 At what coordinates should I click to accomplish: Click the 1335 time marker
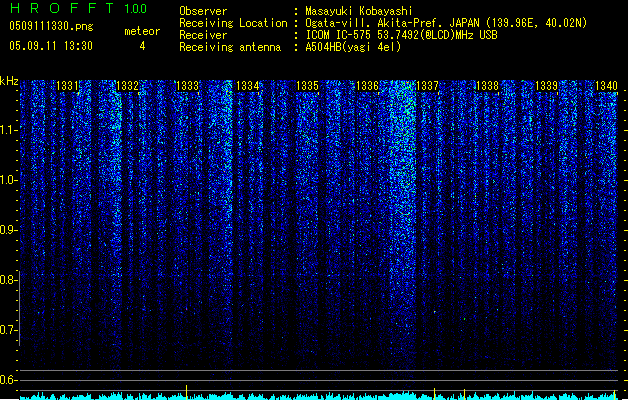pyautogui.click(x=307, y=86)
